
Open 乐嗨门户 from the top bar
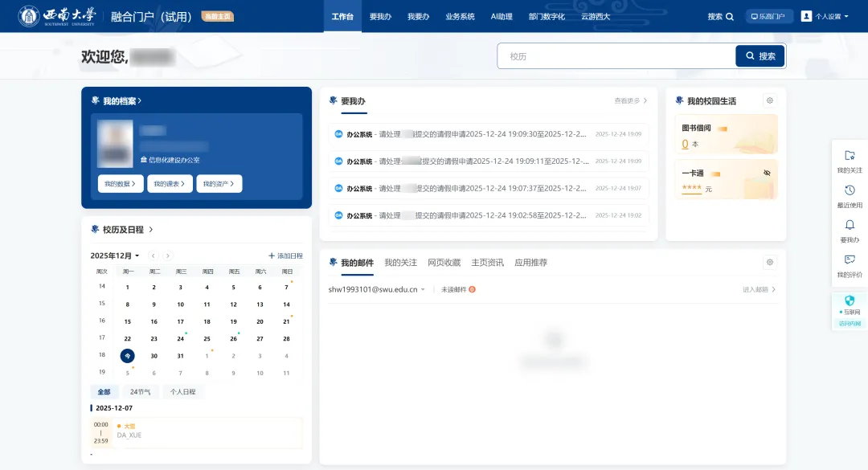pyautogui.click(x=768, y=15)
